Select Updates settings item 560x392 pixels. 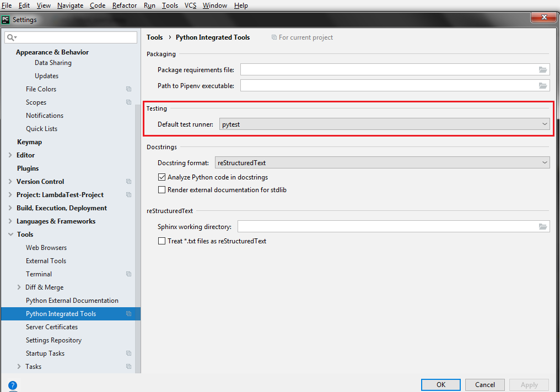click(46, 76)
